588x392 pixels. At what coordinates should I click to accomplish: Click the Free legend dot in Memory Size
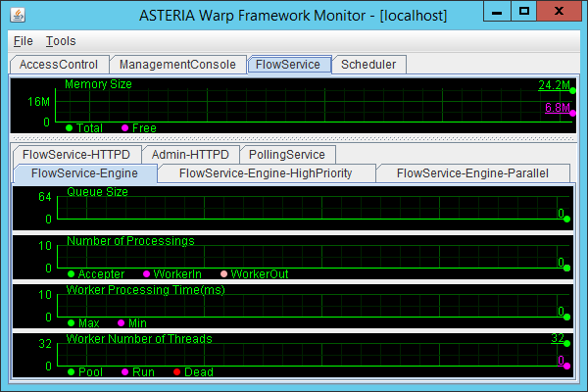pyautogui.click(x=125, y=128)
